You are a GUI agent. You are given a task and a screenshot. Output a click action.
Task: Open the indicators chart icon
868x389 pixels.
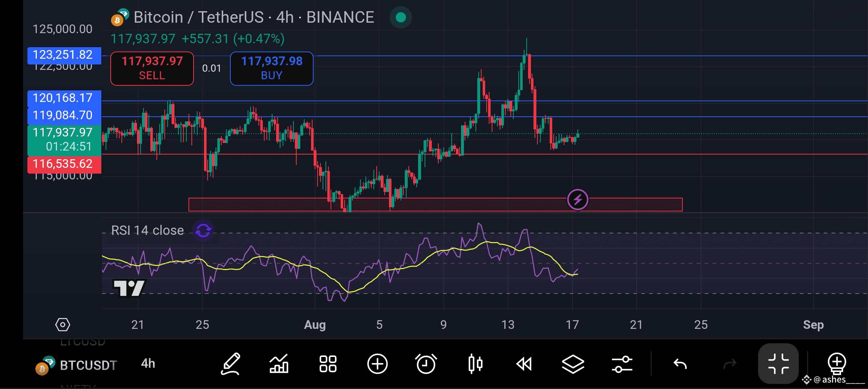(x=279, y=364)
